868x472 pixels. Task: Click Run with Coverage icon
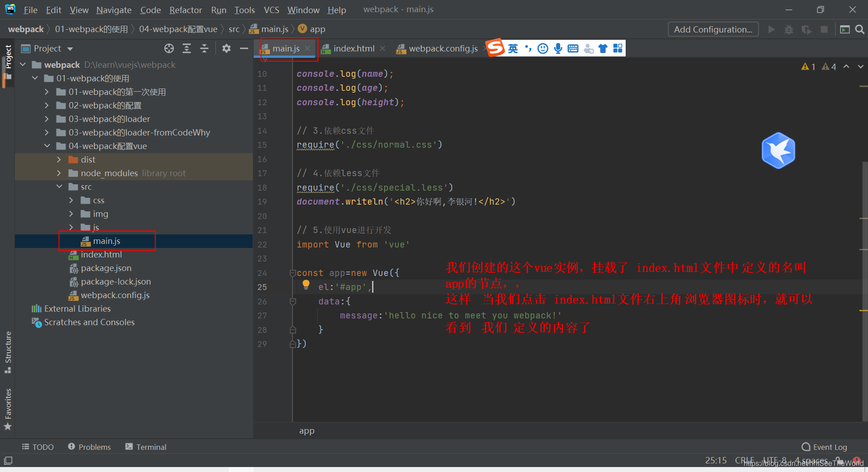click(807, 29)
